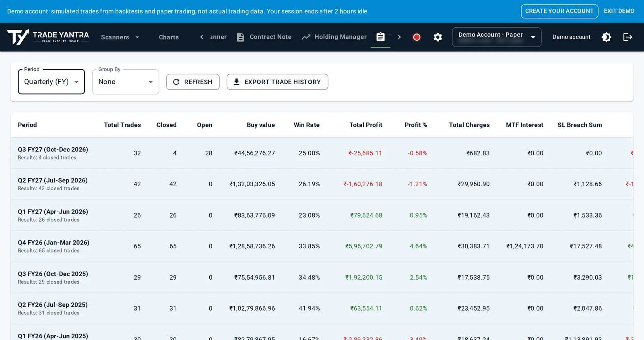Click the Total Charges column header
644x340 pixels.
[469, 125]
